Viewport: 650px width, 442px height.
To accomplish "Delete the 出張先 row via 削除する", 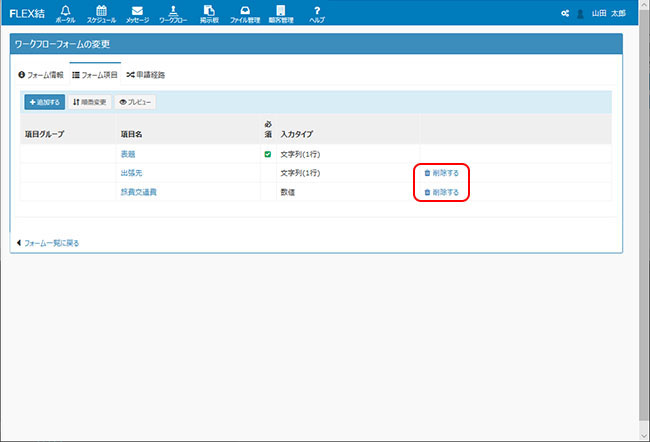I will pos(441,173).
